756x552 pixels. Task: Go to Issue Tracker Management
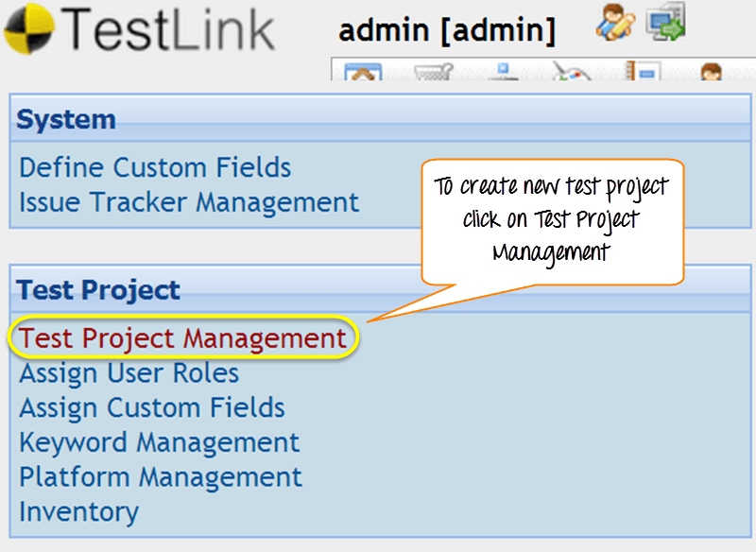(189, 202)
